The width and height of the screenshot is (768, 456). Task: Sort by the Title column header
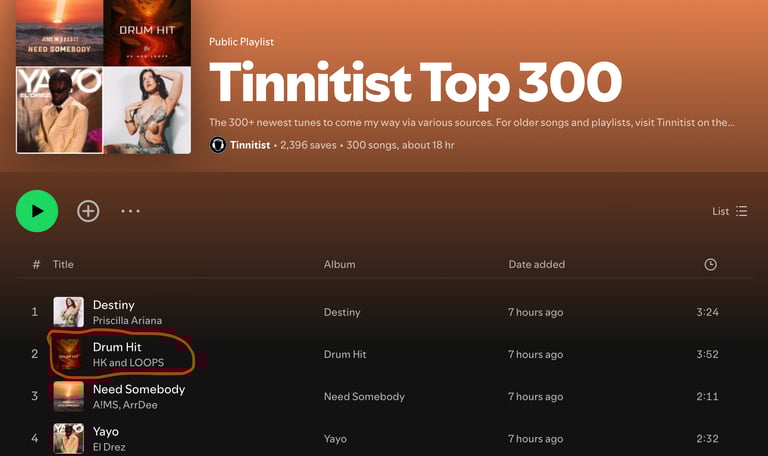(63, 264)
